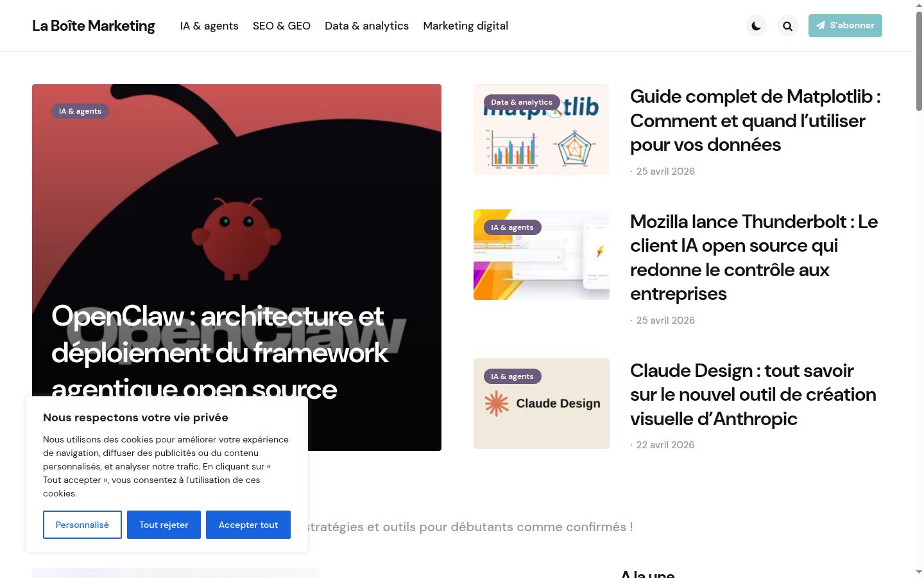Click the scrollbar up arrow
The width and height of the screenshot is (924, 578).
[x=919, y=5]
